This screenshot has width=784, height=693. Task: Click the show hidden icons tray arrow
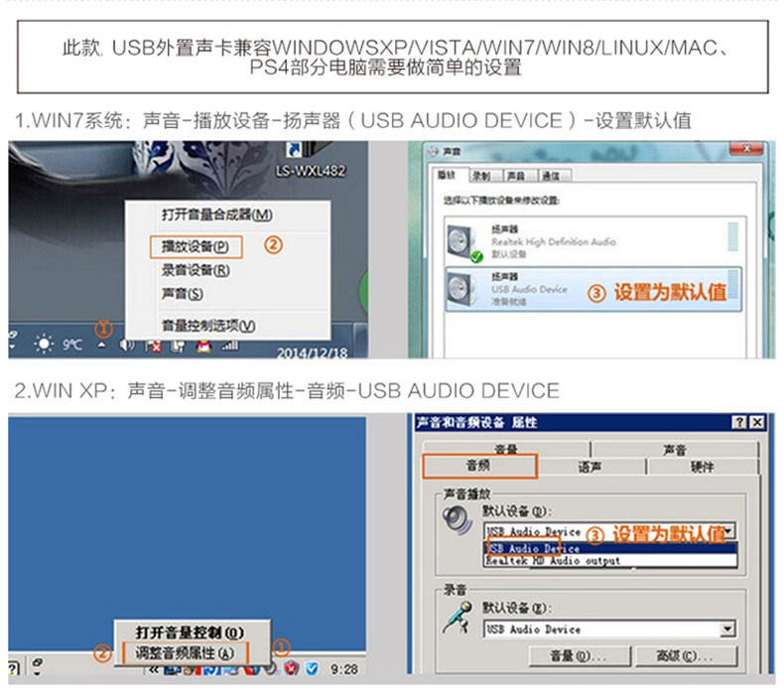102,345
